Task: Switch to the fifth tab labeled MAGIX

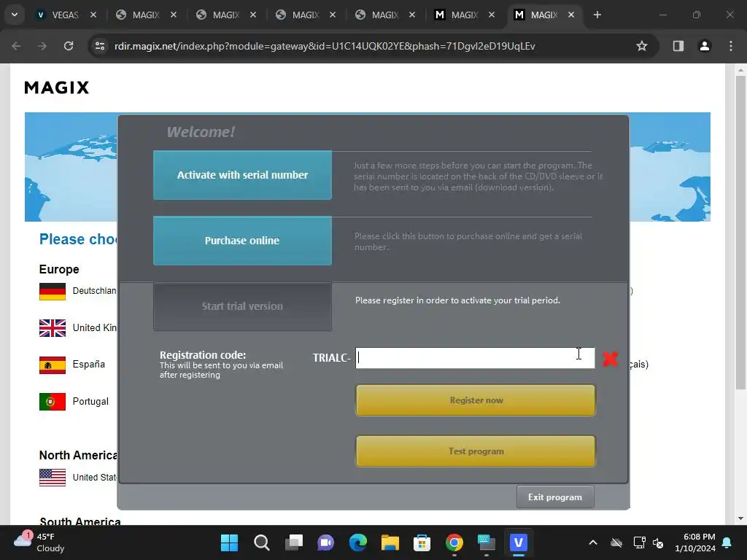Action: click(x=385, y=15)
